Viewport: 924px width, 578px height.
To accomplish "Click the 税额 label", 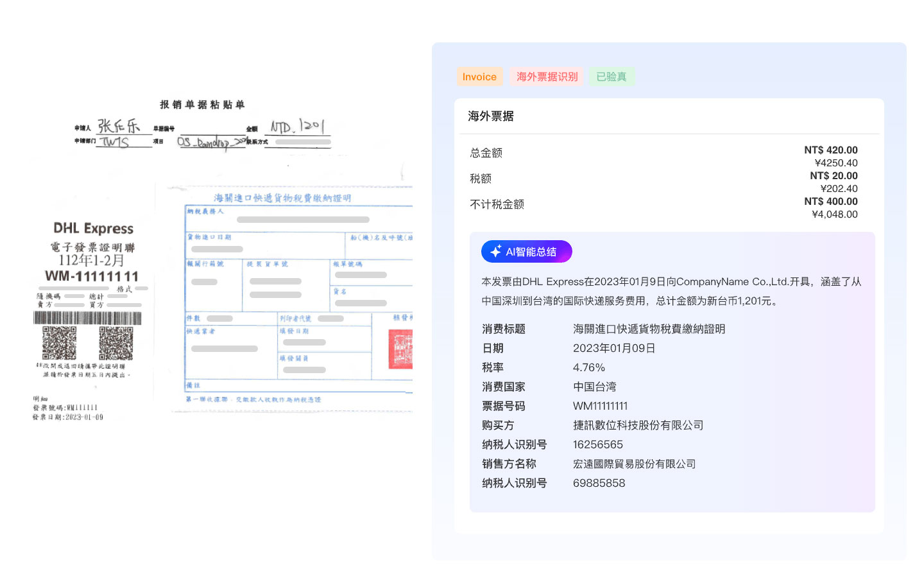I will click(481, 179).
